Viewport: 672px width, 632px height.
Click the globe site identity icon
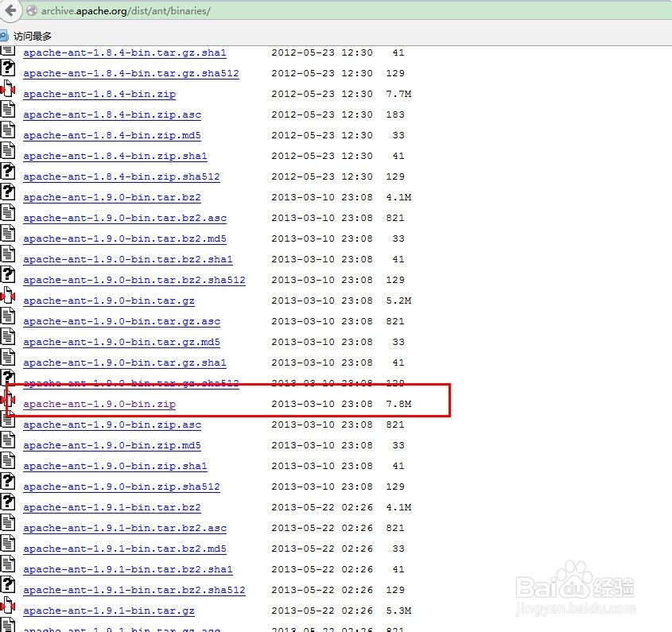pyautogui.click(x=32, y=10)
